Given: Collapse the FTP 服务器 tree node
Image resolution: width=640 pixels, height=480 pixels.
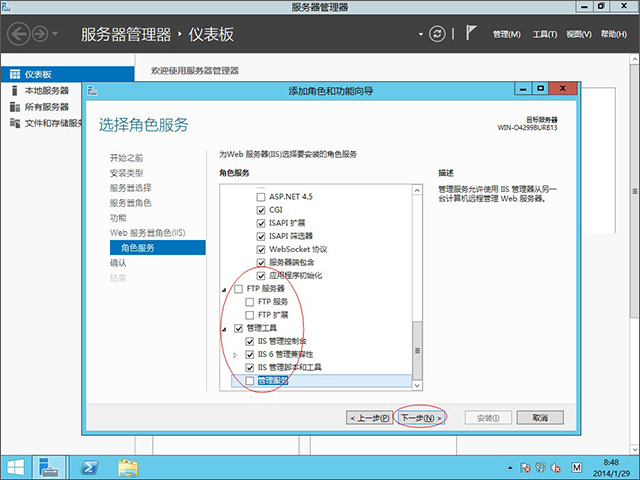Looking at the screenshot, I should 224,290.
